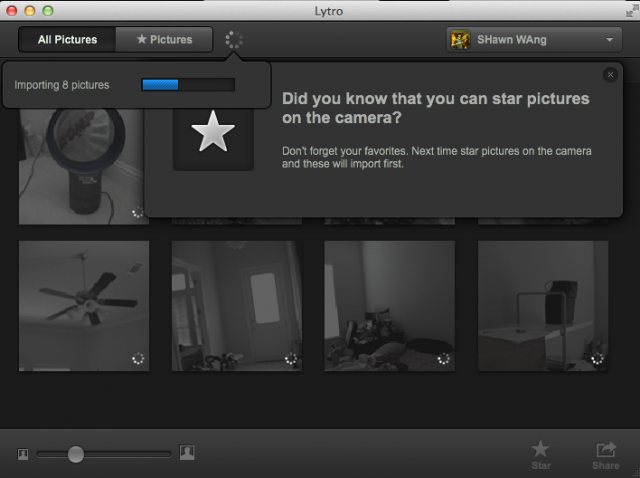Viewport: 640px width, 478px height.
Task: Click the 'Importing 8 pictures' status text
Action: coord(62,85)
